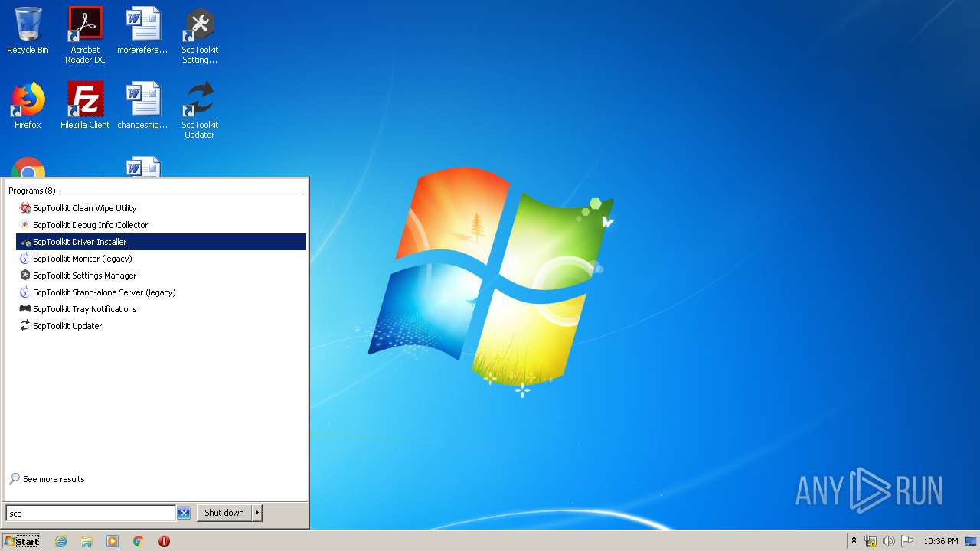The width and height of the screenshot is (980, 551).
Task: Open the morerefere... Word document icon
Action: (x=142, y=31)
